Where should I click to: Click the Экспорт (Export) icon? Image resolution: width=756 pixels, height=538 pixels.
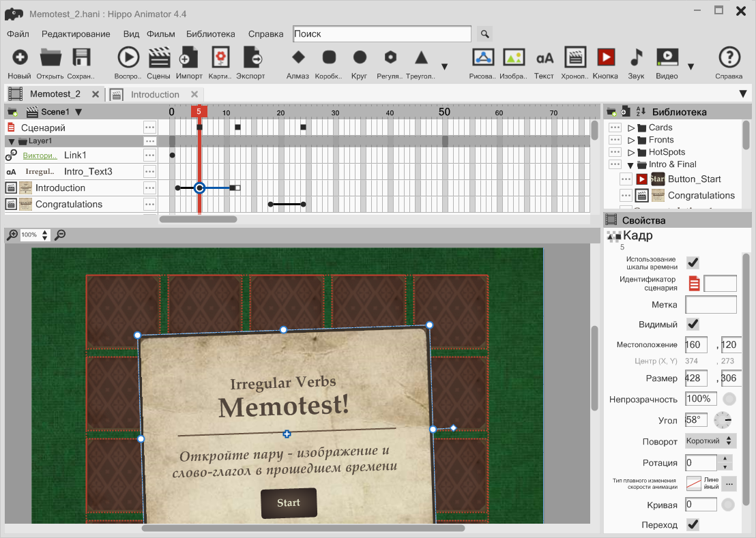coord(252,57)
